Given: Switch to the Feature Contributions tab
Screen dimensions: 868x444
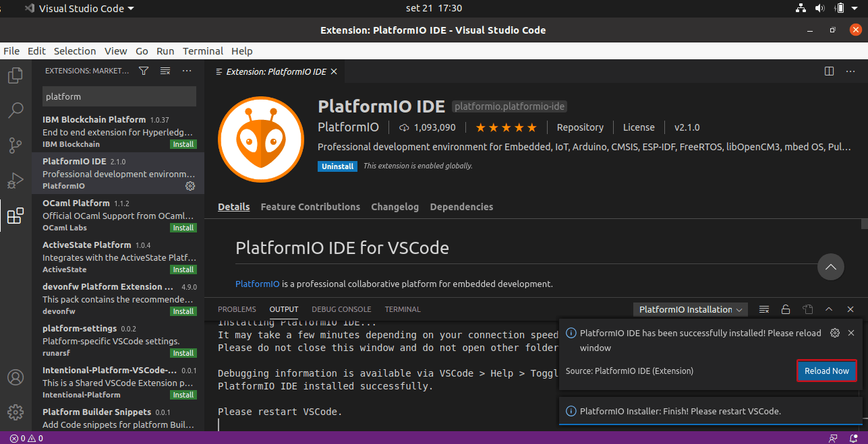Looking at the screenshot, I should pyautogui.click(x=310, y=207).
